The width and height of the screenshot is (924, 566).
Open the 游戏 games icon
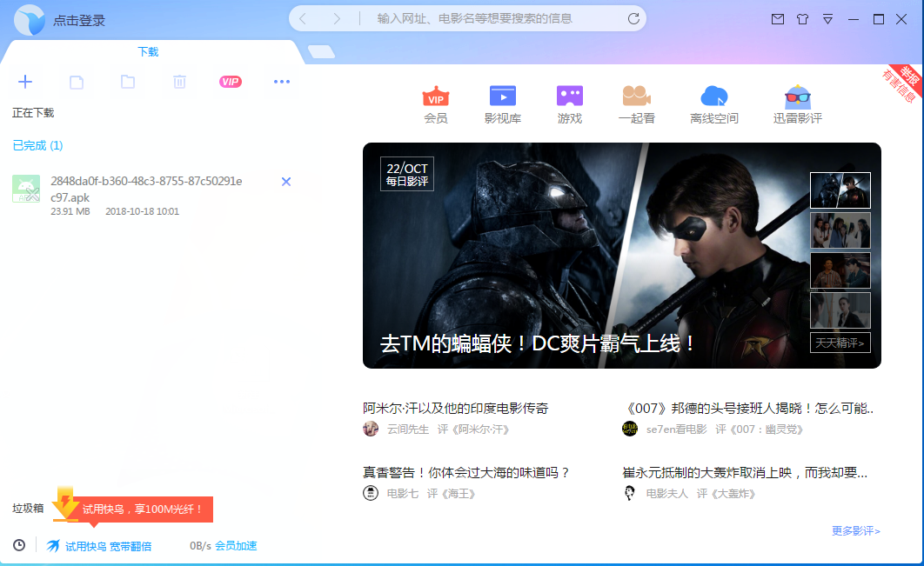tap(569, 97)
